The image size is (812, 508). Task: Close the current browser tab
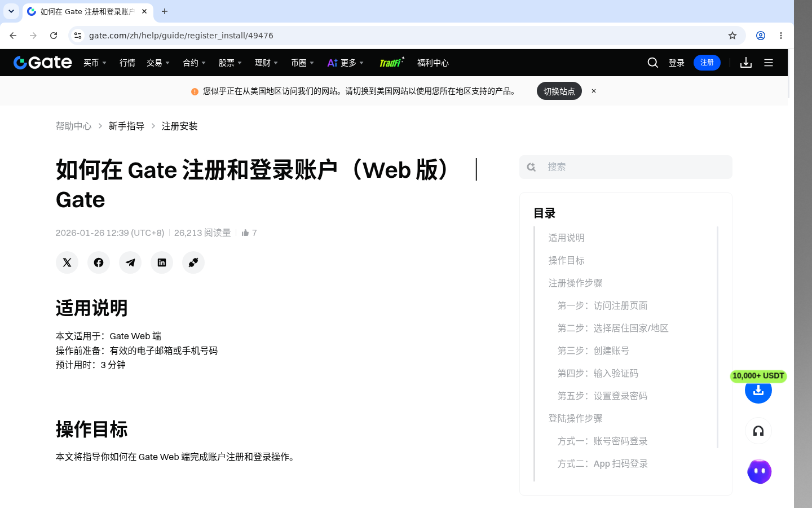144,11
